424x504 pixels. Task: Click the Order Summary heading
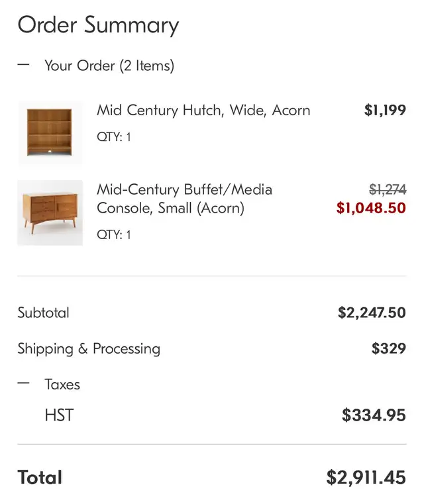[x=98, y=25]
